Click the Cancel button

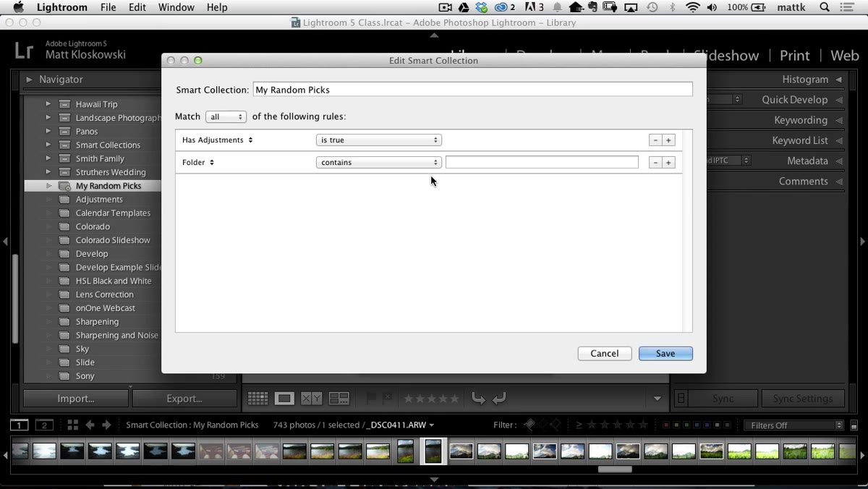[x=605, y=354]
